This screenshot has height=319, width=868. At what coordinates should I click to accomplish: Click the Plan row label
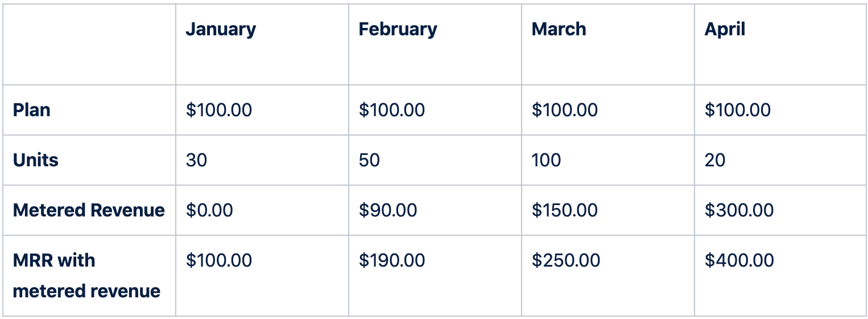pos(32,110)
